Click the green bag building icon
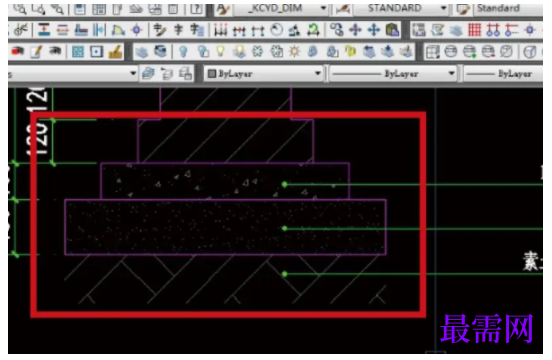The image size is (552, 360). click(x=392, y=31)
